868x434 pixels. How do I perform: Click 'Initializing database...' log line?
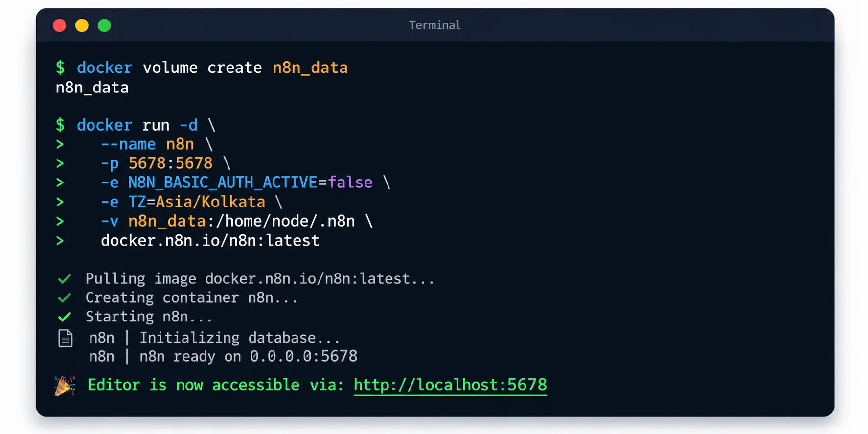point(240,338)
